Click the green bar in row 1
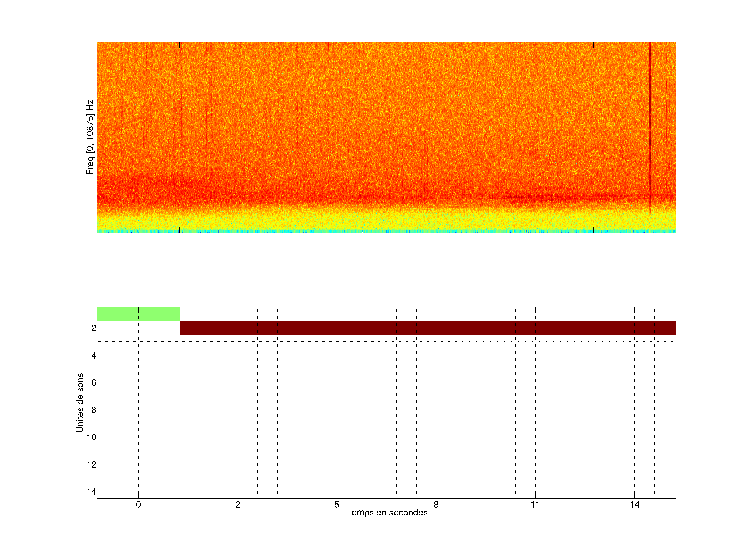Image resolution: width=747 pixels, height=560 pixels. pos(138,314)
